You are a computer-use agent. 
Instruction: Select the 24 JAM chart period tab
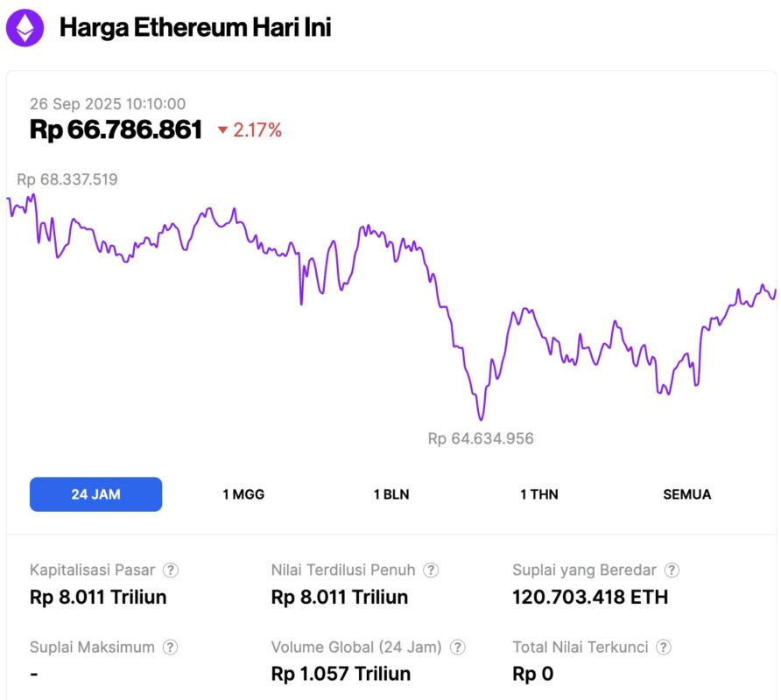[x=95, y=493]
